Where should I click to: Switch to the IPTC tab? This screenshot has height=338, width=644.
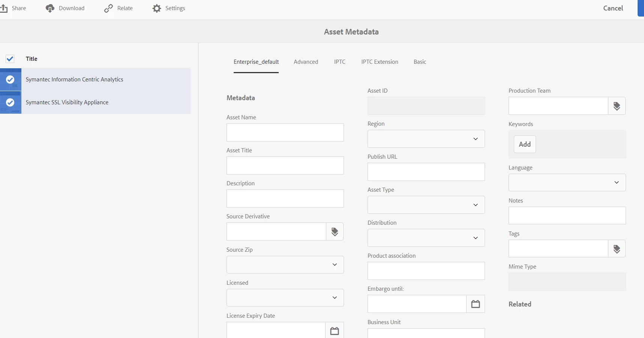[x=340, y=62]
